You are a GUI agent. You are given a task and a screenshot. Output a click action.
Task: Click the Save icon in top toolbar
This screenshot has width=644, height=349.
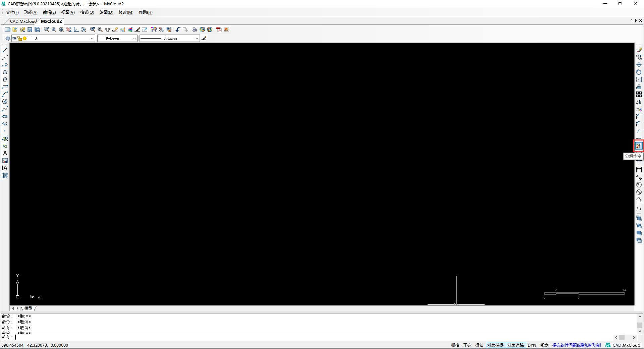[x=30, y=30]
